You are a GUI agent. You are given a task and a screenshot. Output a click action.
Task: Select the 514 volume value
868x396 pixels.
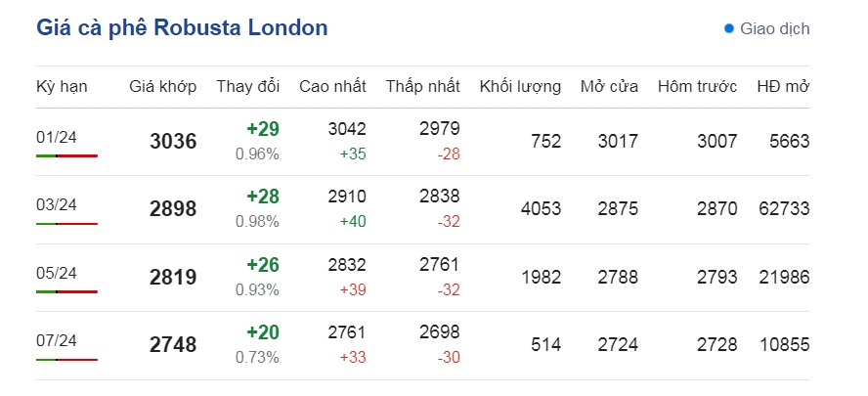[545, 344]
